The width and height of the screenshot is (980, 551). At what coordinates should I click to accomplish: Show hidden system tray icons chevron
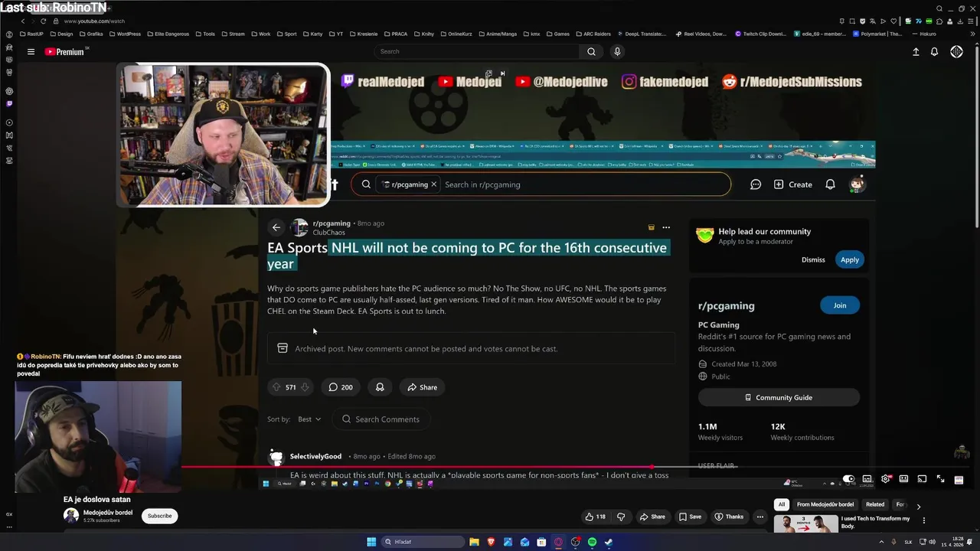point(880,542)
